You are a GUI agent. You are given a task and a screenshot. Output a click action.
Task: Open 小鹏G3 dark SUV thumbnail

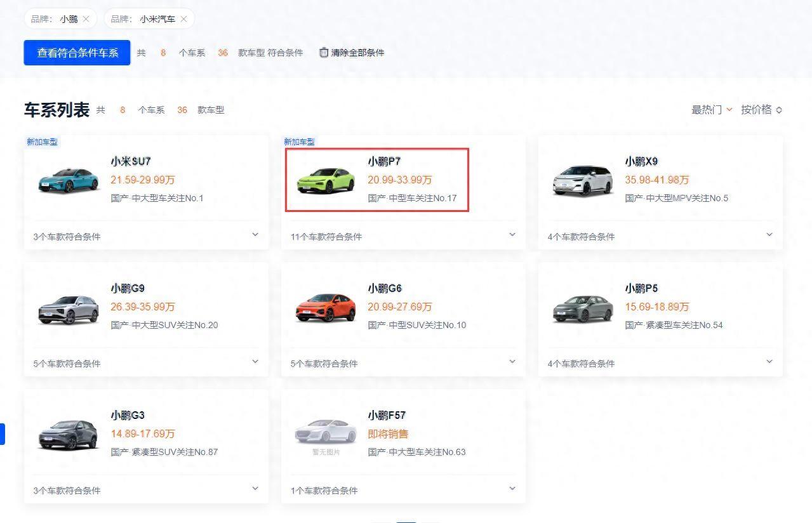(x=69, y=435)
